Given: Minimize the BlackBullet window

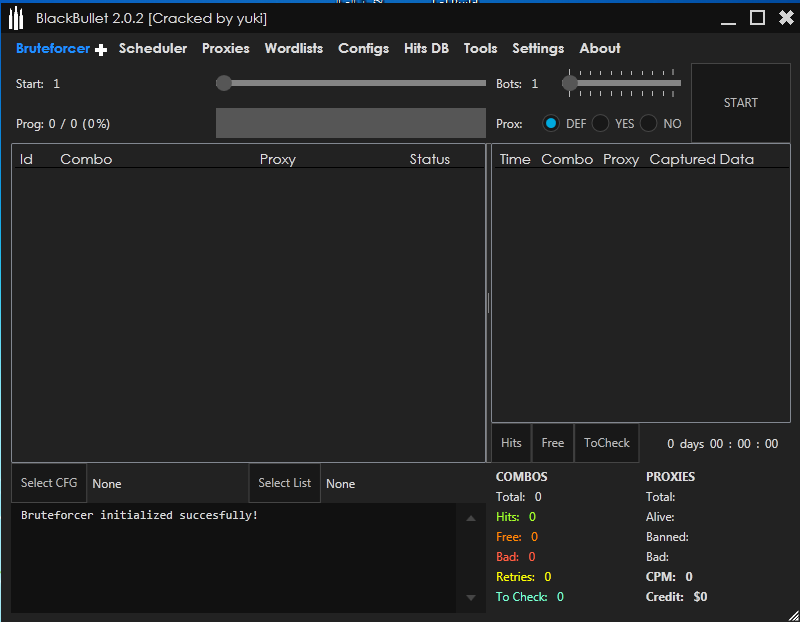Looking at the screenshot, I should pos(728,23).
